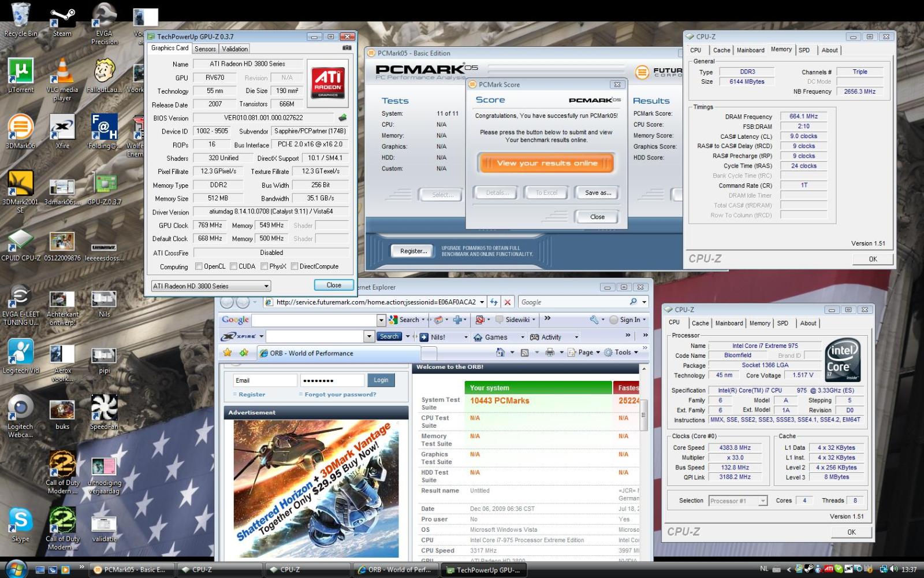Expand IE search provider dropdown arrow

coord(644,302)
